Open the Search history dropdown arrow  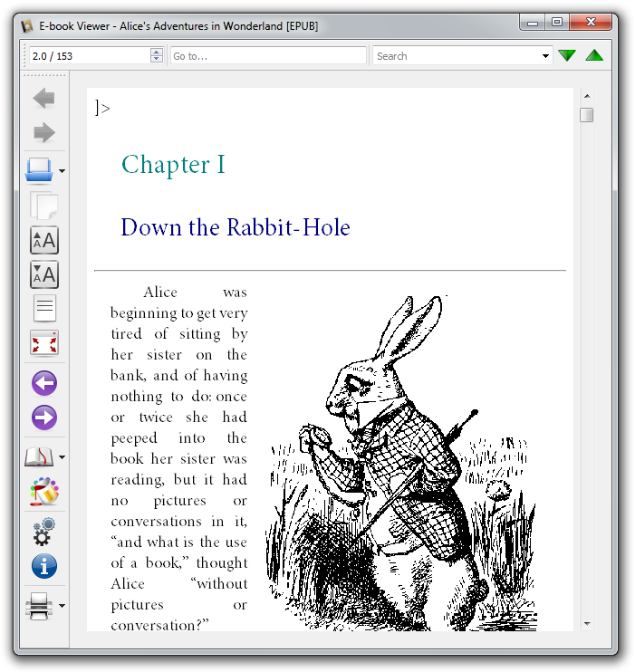tap(545, 56)
